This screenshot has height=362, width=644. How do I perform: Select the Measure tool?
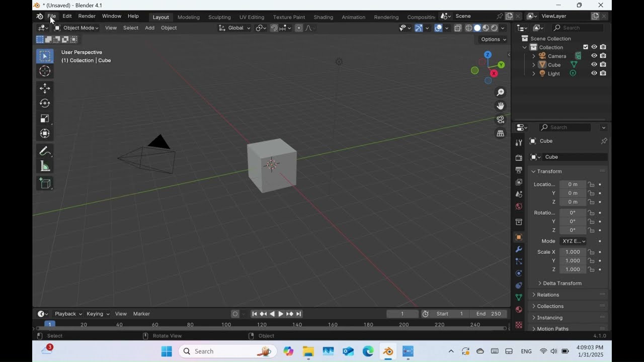45,166
